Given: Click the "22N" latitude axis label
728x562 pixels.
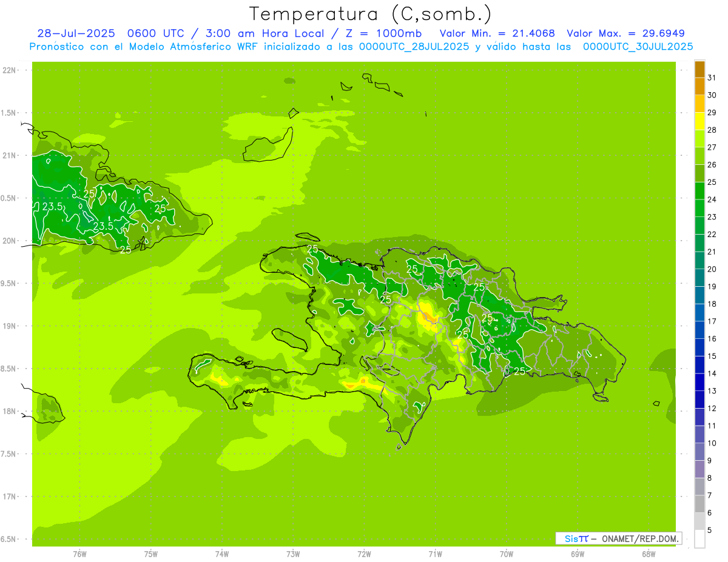Looking at the screenshot, I should tap(8, 70).
